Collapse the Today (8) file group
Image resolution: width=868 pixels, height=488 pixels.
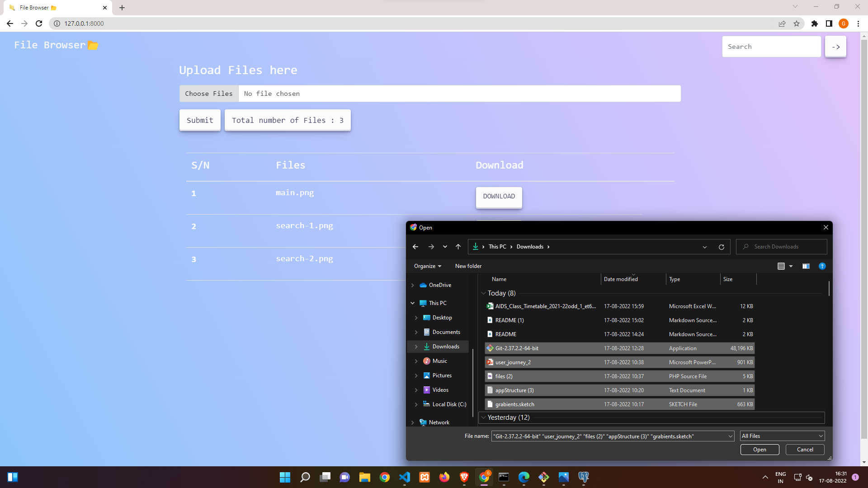484,293
